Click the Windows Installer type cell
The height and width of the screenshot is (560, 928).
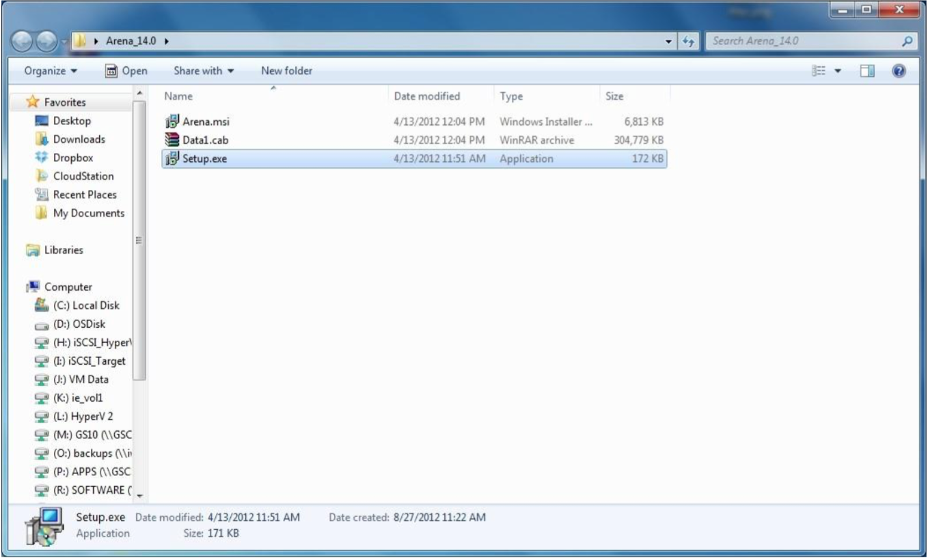pyautogui.click(x=547, y=122)
